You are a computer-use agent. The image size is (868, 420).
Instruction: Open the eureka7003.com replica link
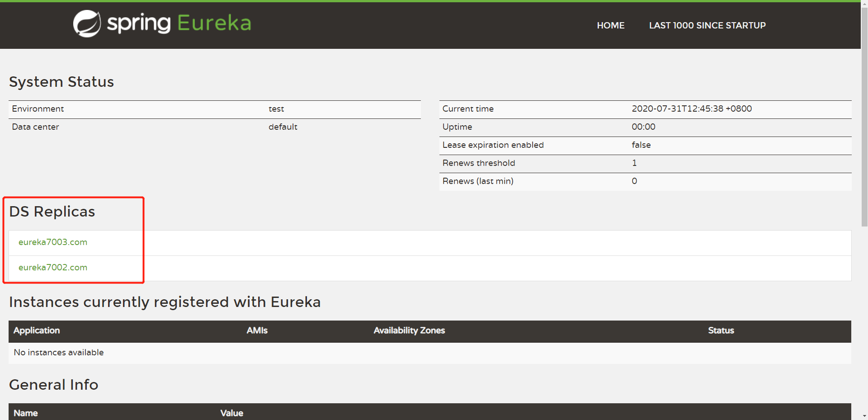click(x=53, y=242)
